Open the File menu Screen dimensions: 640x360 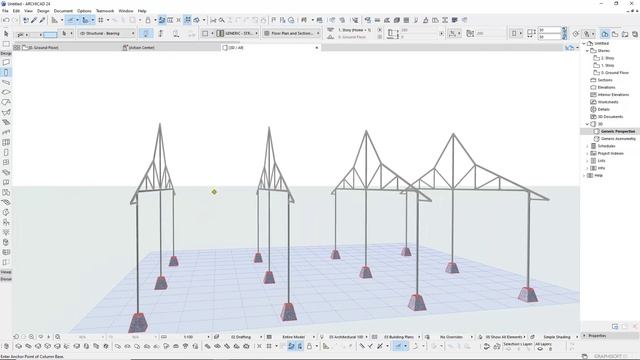(x=5, y=11)
